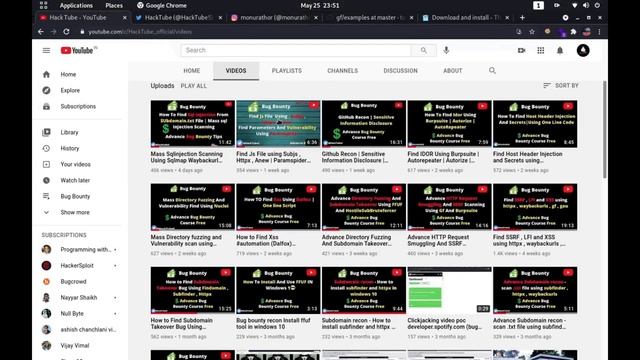Bookmark this page with star icon
The height and width of the screenshot is (360, 640).
click(x=532, y=31)
